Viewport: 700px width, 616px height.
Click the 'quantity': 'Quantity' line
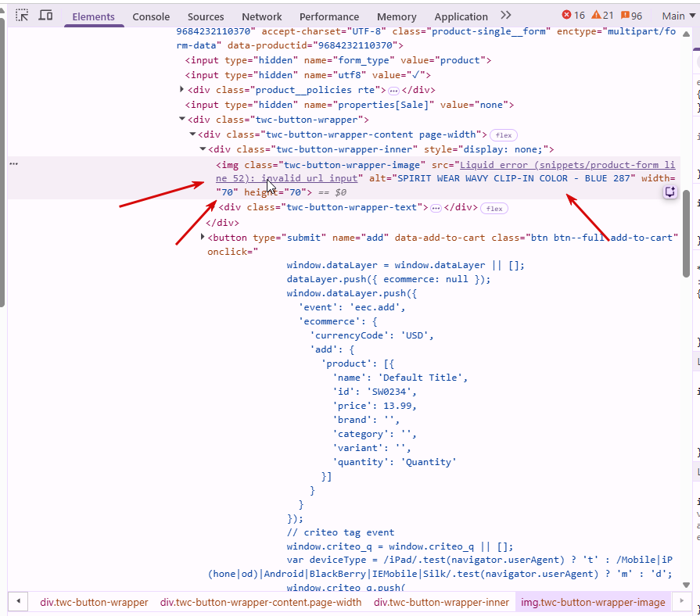[394, 462]
